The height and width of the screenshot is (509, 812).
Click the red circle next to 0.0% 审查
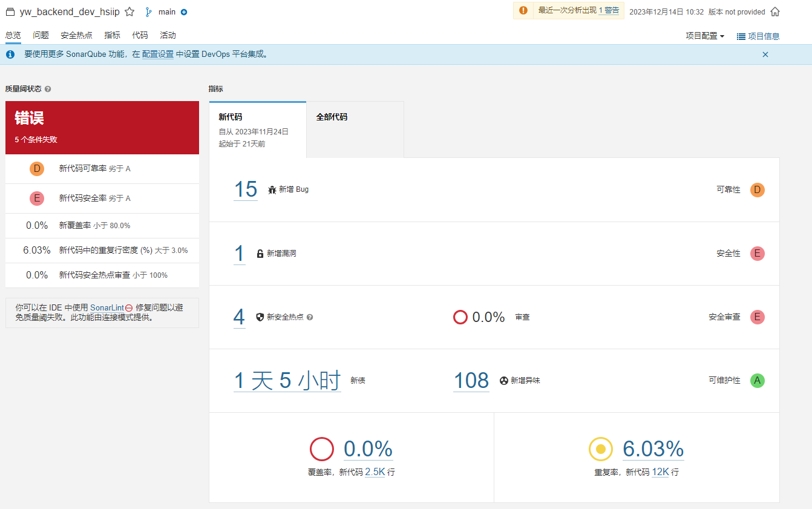tap(460, 317)
